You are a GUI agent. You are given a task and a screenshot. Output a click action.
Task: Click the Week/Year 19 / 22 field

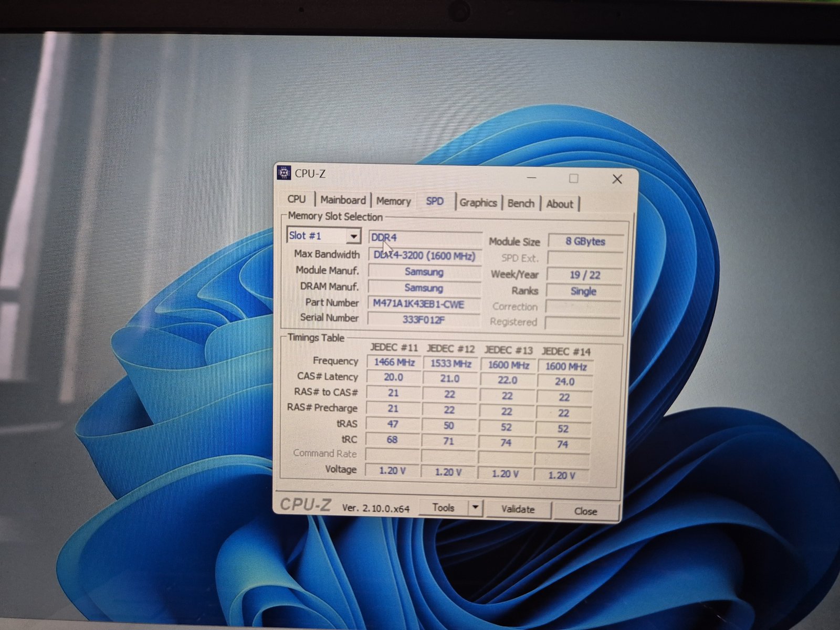(x=584, y=275)
